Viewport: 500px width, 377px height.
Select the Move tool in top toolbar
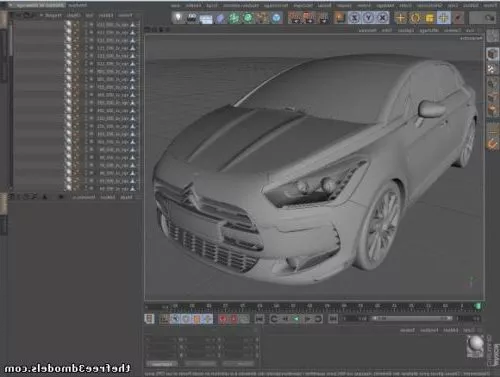443,18
